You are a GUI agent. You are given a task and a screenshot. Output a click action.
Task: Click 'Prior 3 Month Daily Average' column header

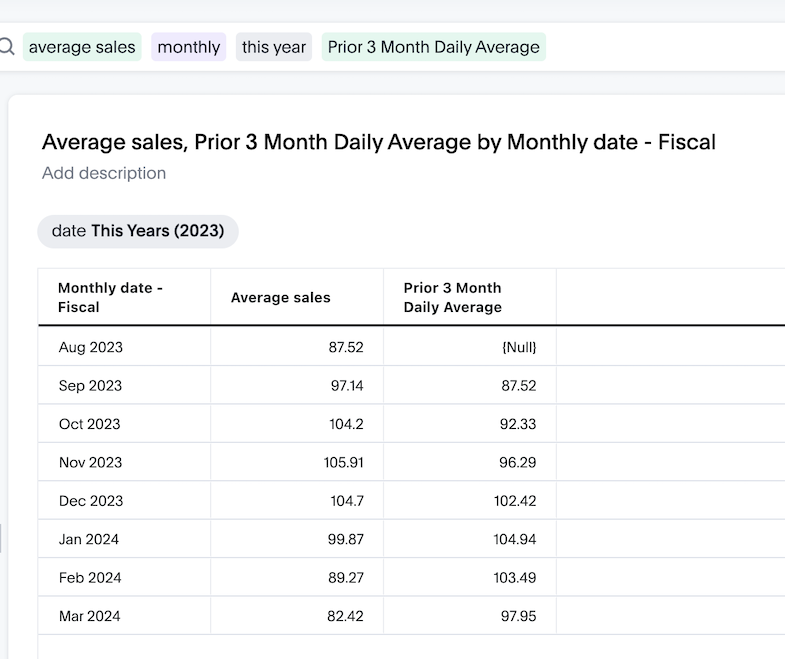(453, 297)
